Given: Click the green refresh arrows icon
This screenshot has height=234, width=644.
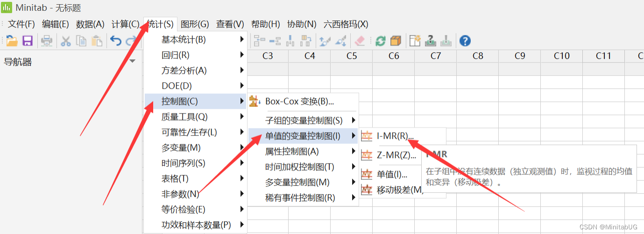Looking at the screenshot, I should click(381, 41).
